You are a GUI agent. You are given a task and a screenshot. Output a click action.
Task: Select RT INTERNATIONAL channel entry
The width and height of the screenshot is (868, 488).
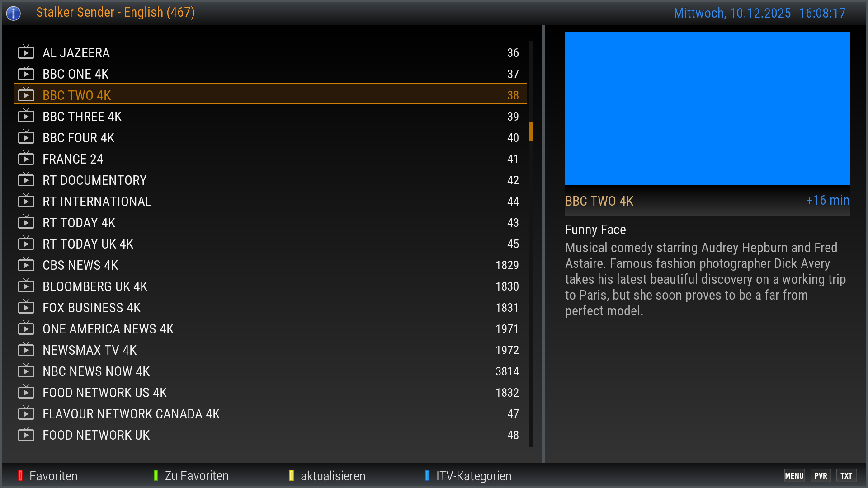[x=97, y=202]
